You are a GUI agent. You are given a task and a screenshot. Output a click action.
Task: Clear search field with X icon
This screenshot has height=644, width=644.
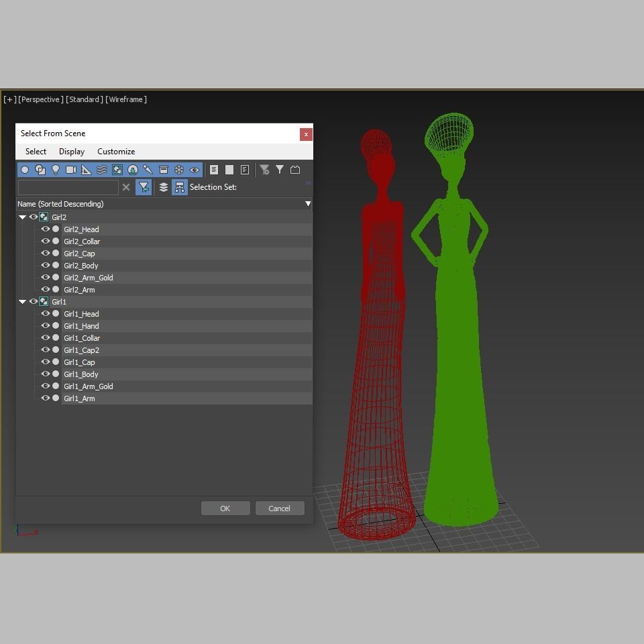tap(126, 187)
